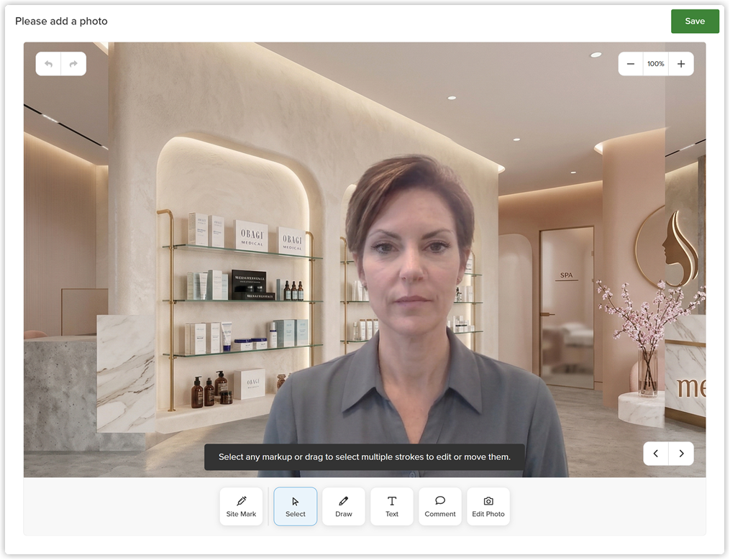
Task: Save the photo with the green button
Action: point(695,21)
